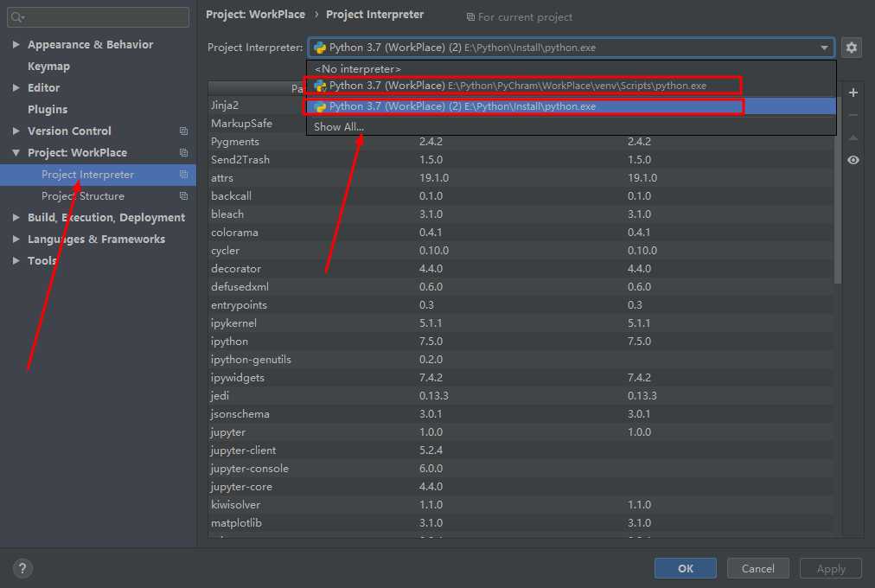This screenshot has height=588, width=875.
Task: Select the bleach package row
Action: (521, 214)
